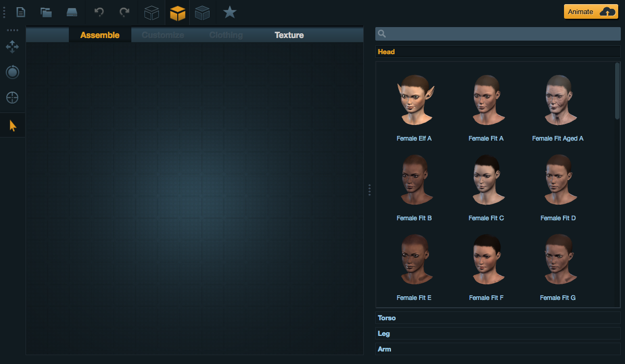625x364 pixels.
Task: Click the magnifier search icon
Action: [382, 33]
